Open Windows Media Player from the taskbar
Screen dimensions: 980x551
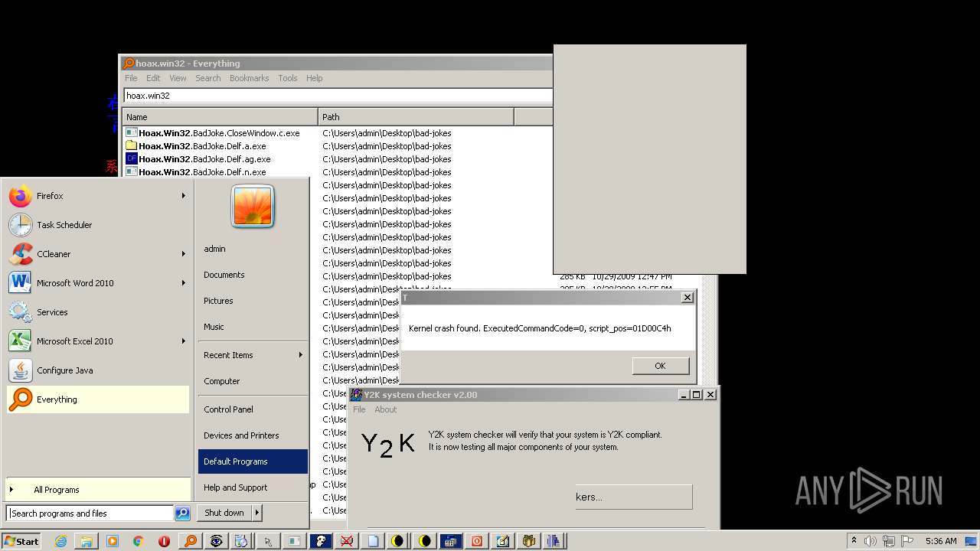point(113,541)
